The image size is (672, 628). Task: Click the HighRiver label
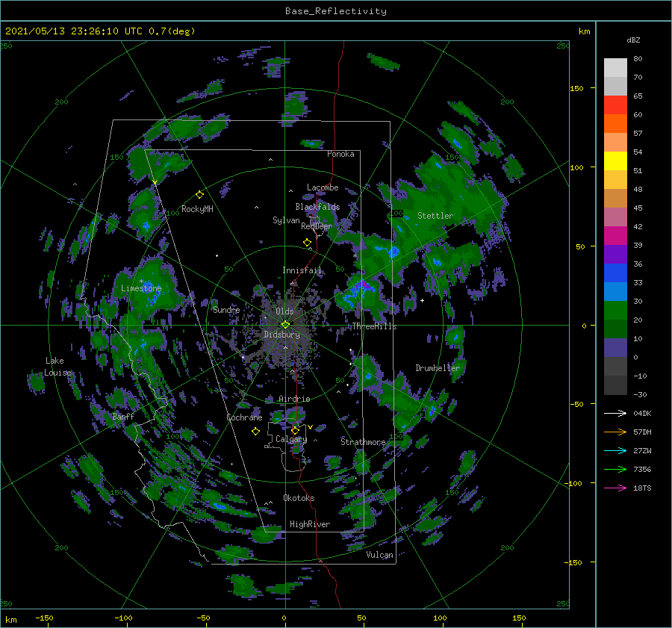tap(310, 524)
